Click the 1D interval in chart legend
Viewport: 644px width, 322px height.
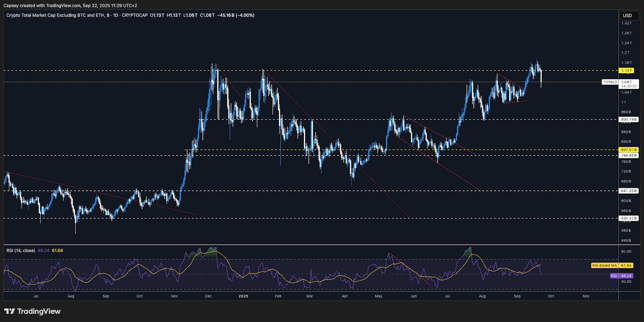(116, 15)
